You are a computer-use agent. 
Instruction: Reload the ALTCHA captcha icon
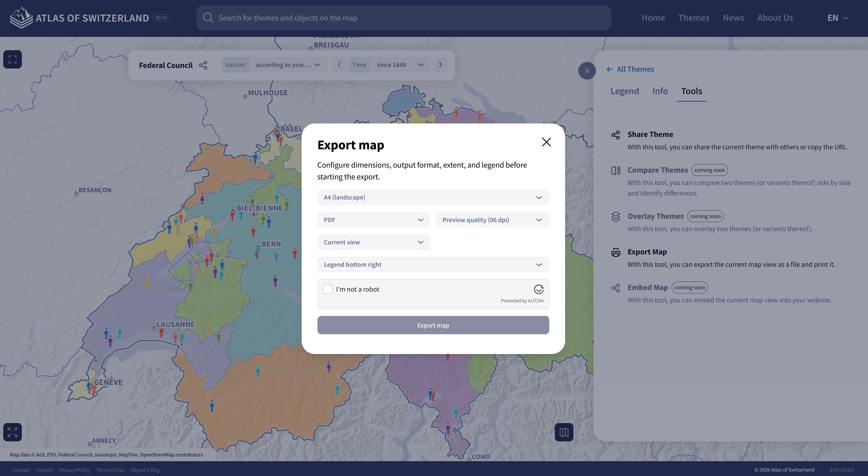point(539,289)
